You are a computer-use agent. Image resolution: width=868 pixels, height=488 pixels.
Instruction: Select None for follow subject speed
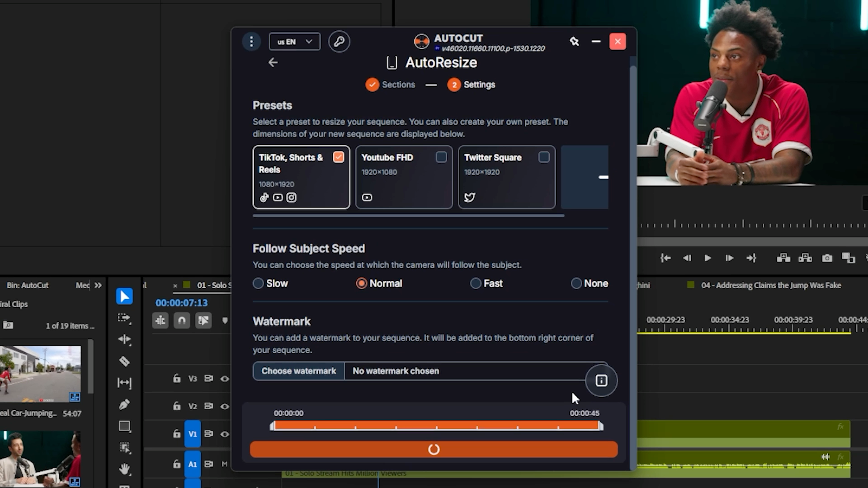click(x=576, y=283)
